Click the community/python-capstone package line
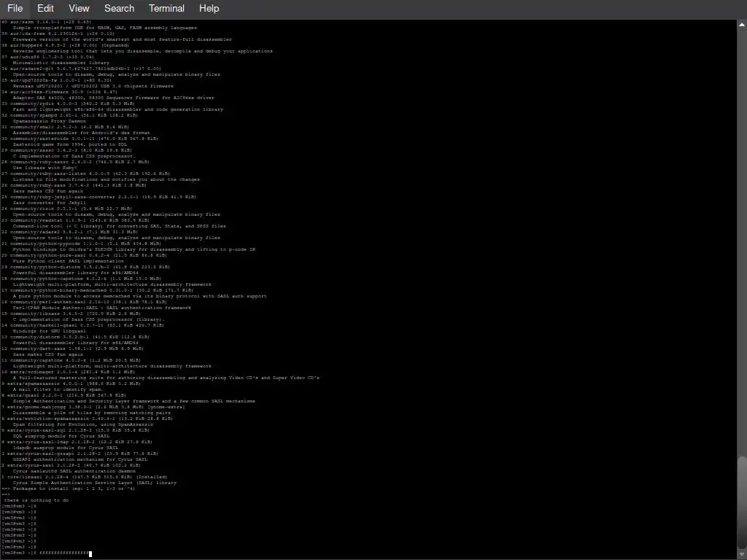The image size is (747, 560). (x=82, y=279)
